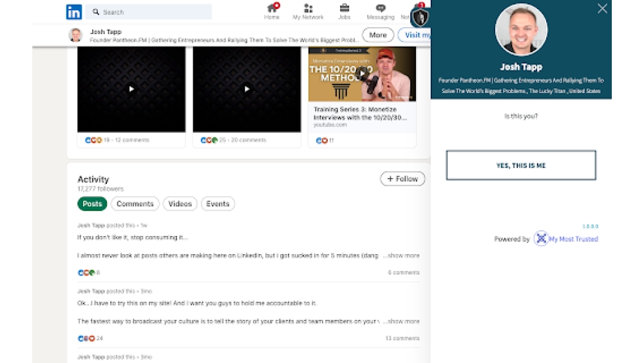Click the shield extension icon
644x363 pixels.
[x=420, y=17]
